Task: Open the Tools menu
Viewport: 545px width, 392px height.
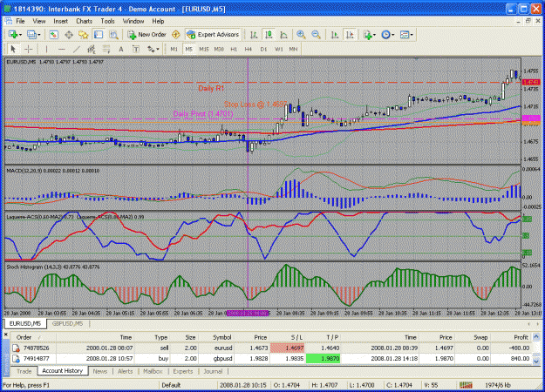Action: [107, 21]
